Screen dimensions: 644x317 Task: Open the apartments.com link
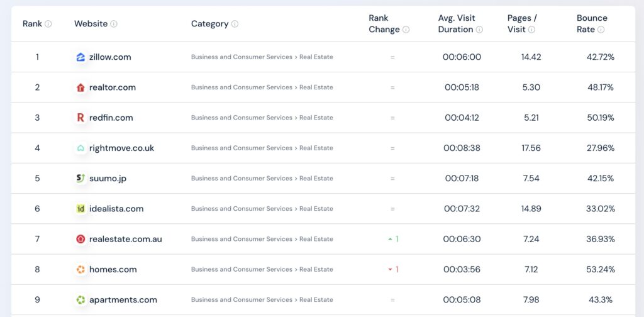123,300
